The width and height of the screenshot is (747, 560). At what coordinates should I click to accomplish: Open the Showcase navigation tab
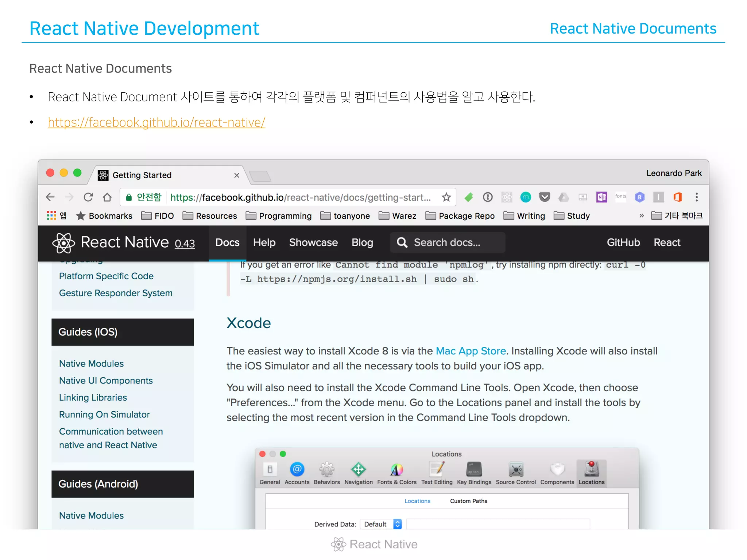313,243
